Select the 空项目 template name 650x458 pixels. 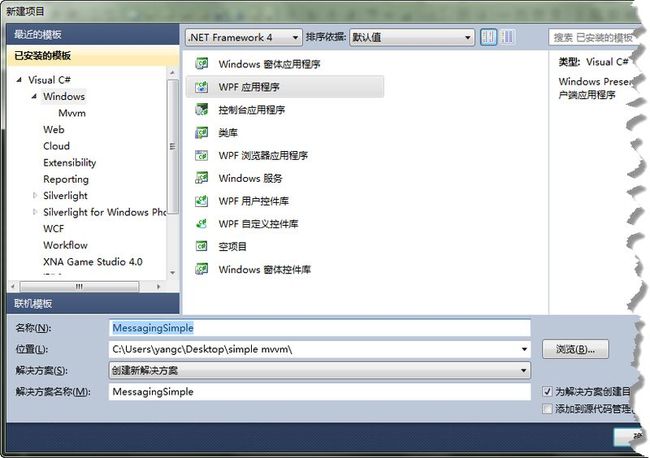pyautogui.click(x=233, y=246)
